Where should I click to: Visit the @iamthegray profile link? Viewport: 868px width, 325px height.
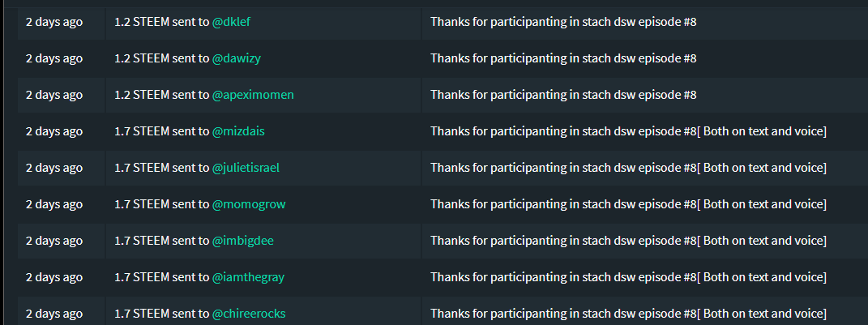(248, 277)
